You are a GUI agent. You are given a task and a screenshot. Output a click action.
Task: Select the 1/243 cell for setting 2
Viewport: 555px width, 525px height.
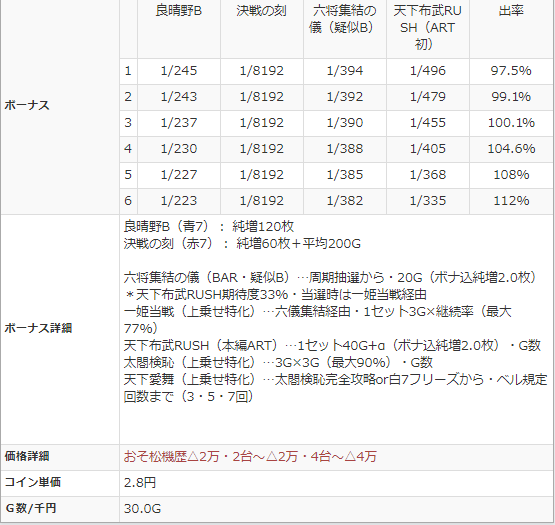(179, 97)
